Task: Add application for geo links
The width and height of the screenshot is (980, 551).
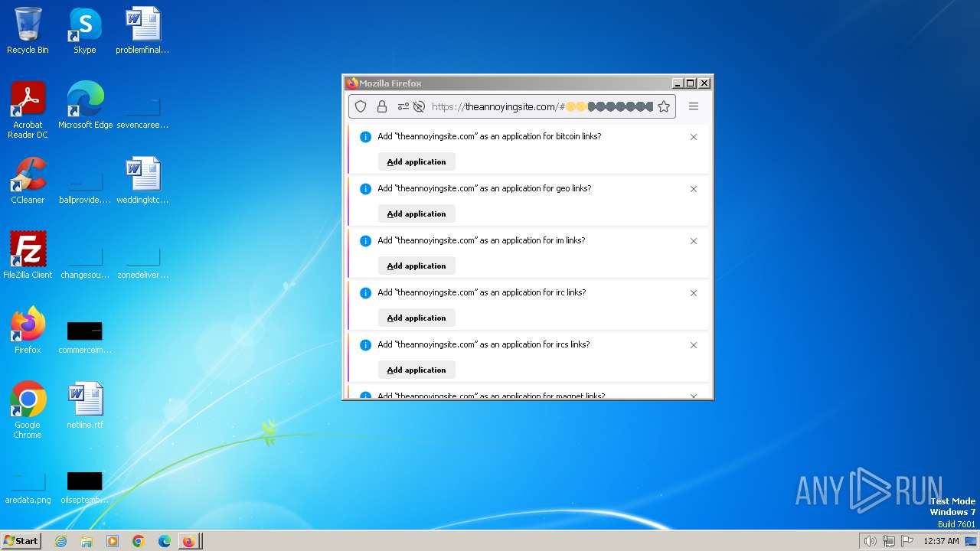Action: [x=416, y=214]
